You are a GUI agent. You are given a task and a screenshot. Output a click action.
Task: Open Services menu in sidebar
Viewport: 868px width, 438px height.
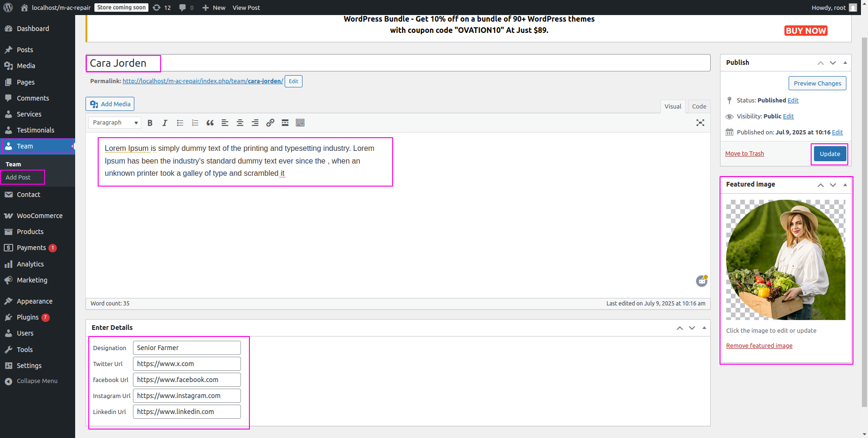click(38, 114)
